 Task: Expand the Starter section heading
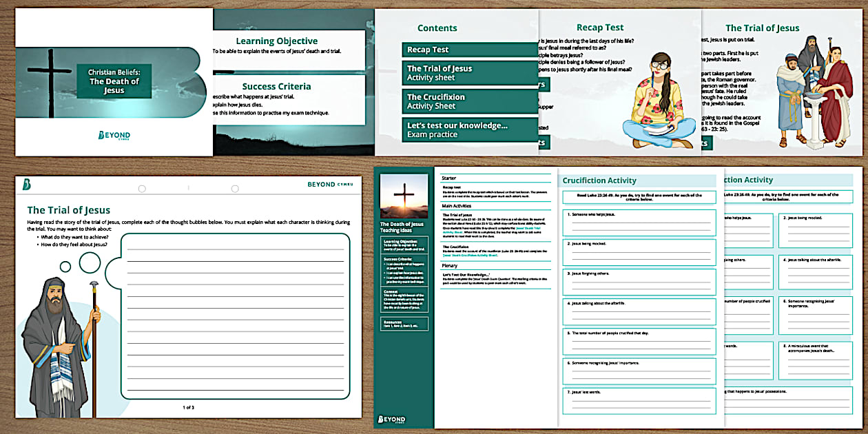pos(448,177)
